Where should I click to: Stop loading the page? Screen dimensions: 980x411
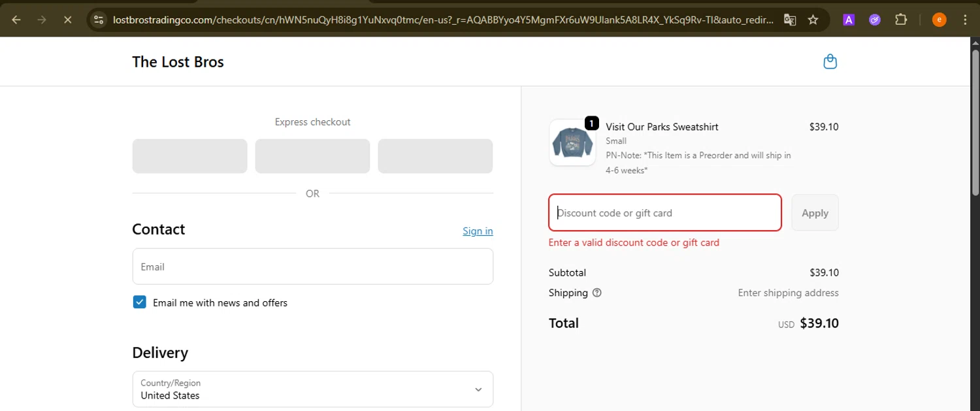(67, 20)
